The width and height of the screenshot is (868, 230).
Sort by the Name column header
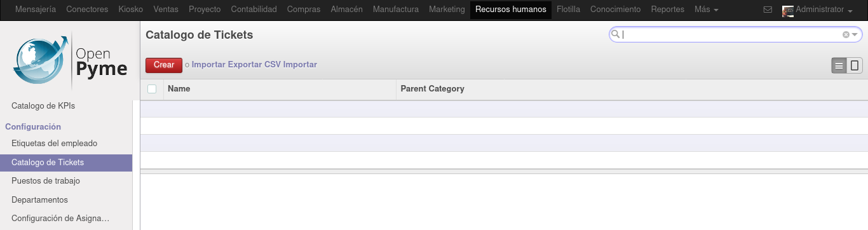[x=179, y=89]
